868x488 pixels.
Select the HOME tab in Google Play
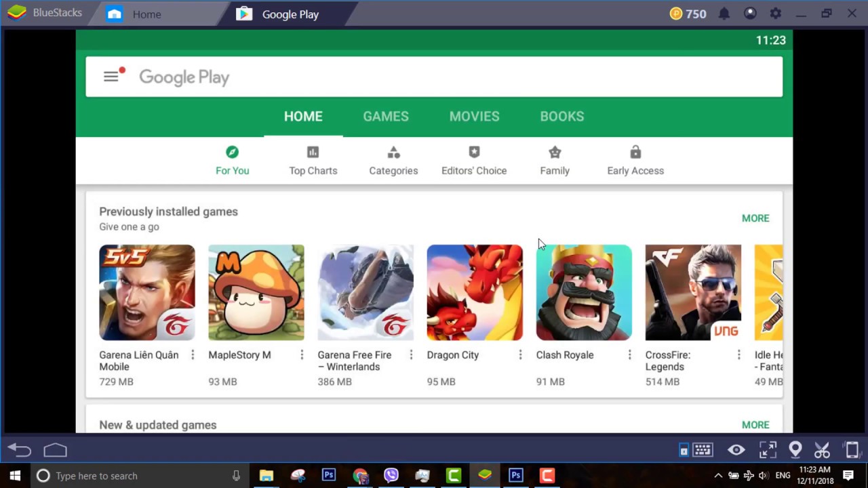303,117
